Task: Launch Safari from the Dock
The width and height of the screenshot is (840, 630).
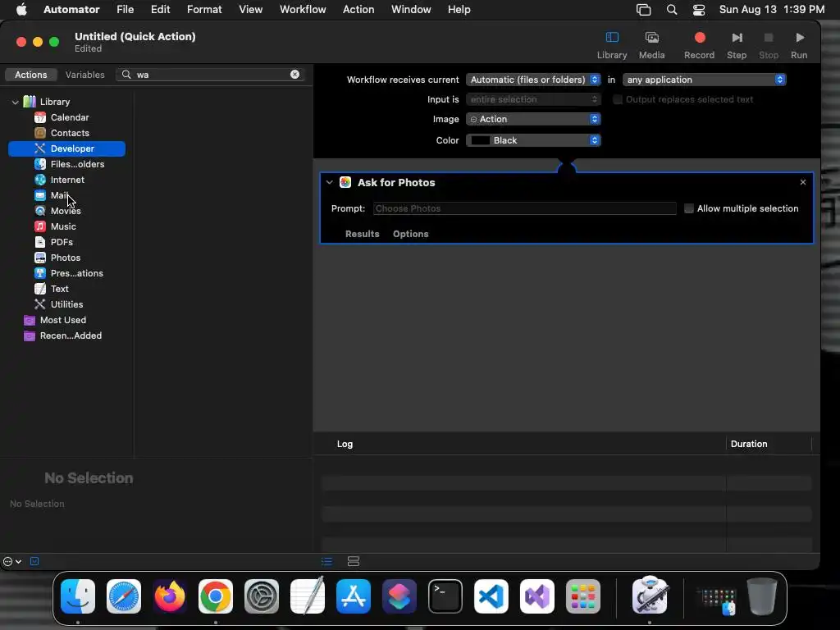Action: point(124,596)
